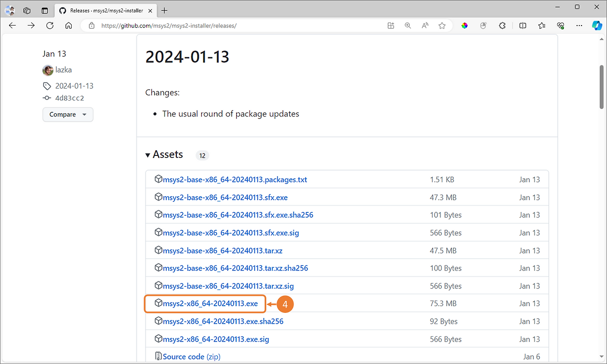Screen dimensions: 607x364
Task: Open the Favorites list icon
Action: (542, 26)
